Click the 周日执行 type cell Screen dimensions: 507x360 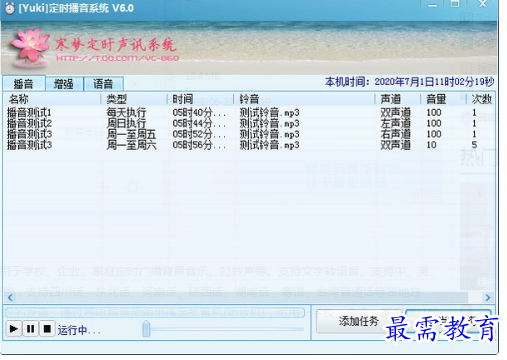(x=126, y=123)
